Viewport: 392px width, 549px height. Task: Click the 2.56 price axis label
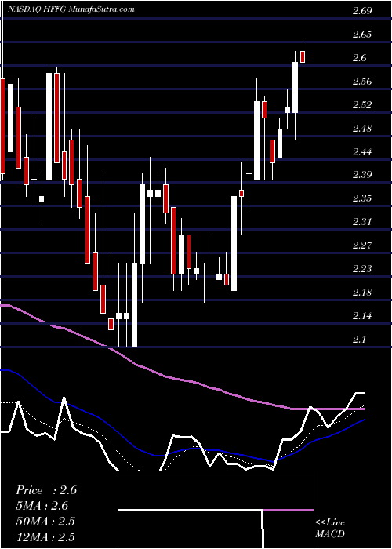(x=361, y=82)
